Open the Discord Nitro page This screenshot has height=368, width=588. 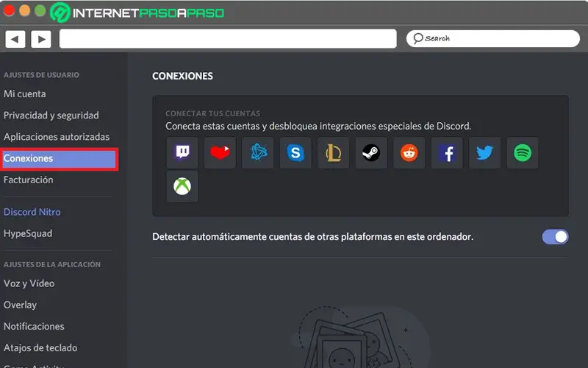coord(32,212)
